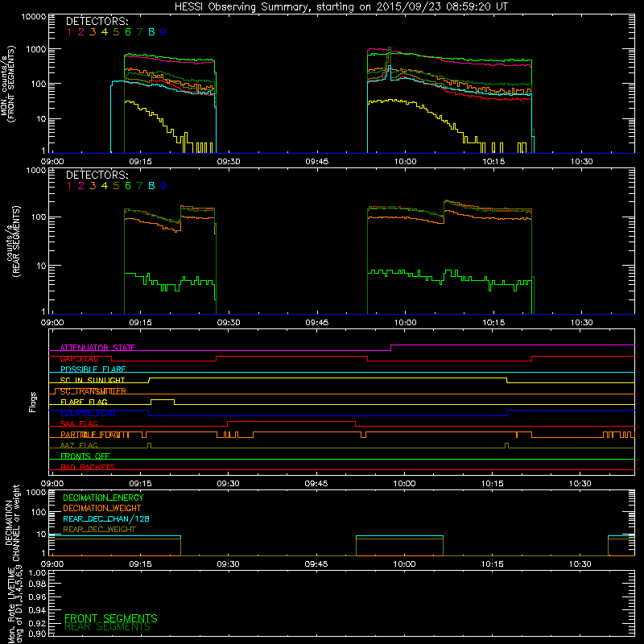Select the ATTENUATOR_STATE flag label
This screenshot has width=644, height=644.
(x=97, y=348)
